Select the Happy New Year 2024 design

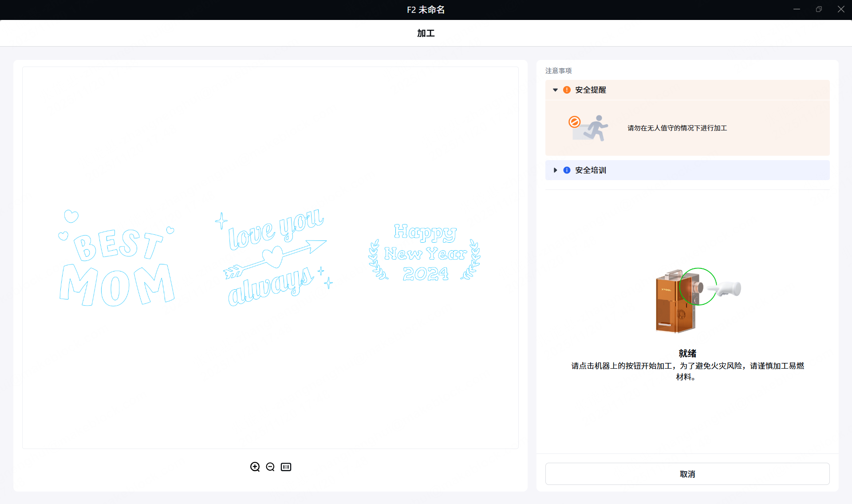(x=425, y=254)
